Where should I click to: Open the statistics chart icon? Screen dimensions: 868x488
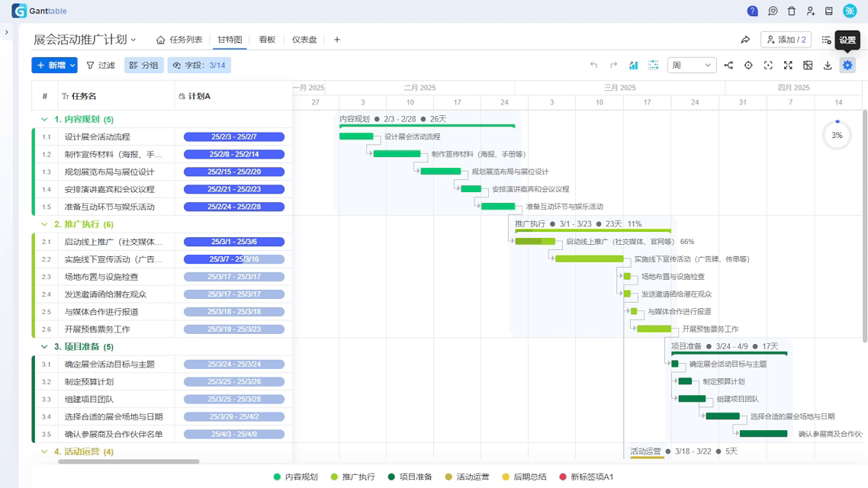pyautogui.click(x=635, y=65)
